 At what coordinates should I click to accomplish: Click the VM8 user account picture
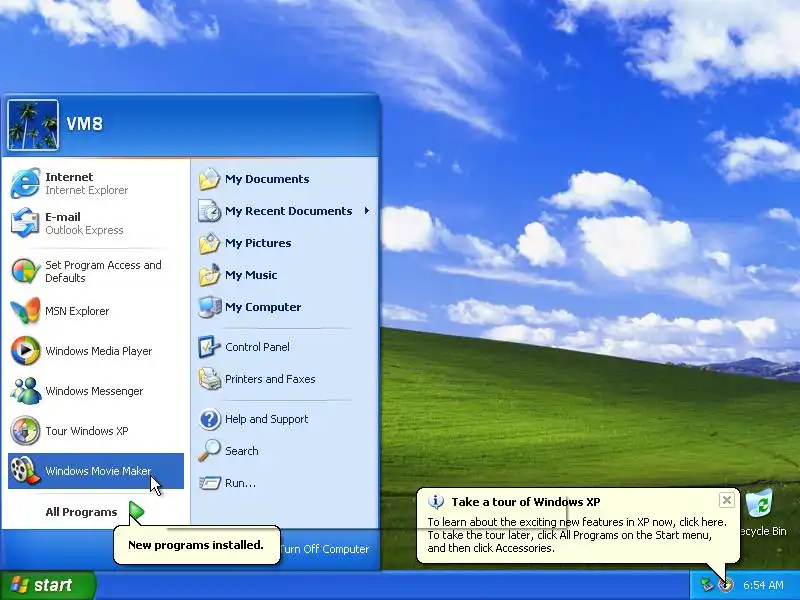(33, 125)
